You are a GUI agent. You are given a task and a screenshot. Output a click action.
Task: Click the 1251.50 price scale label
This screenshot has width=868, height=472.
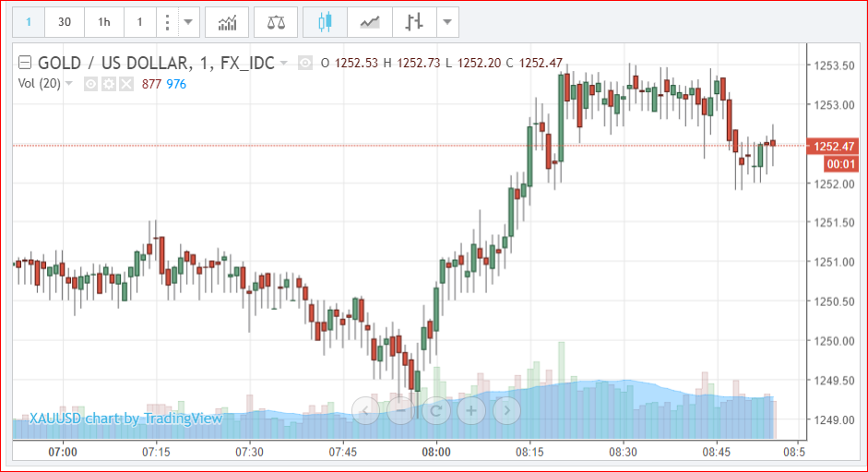[x=834, y=222]
